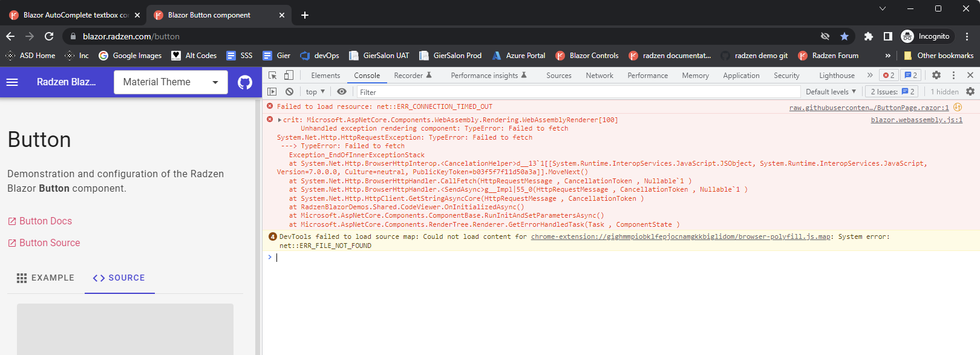Image resolution: width=980 pixels, height=355 pixels.
Task: Expand the crit error message triangle
Action: pos(279,120)
